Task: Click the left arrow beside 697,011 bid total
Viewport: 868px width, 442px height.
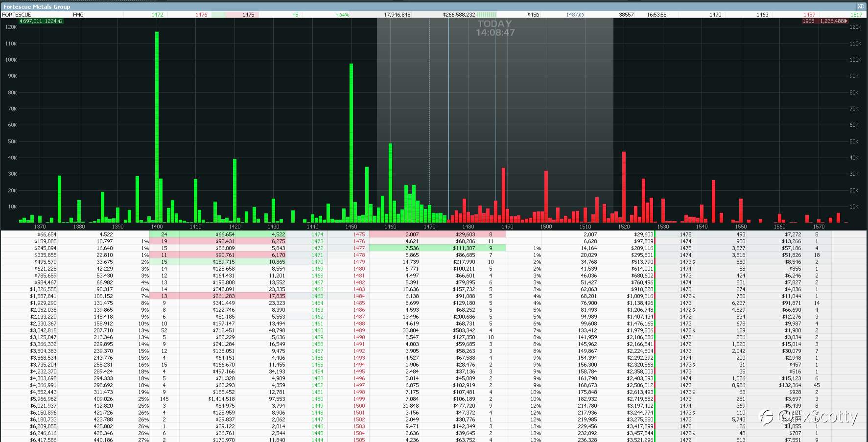Action: [x=22, y=21]
